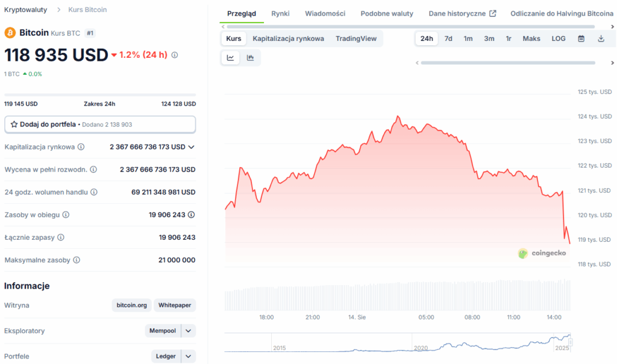Click the Zakres 24h price range bar

[100, 95]
